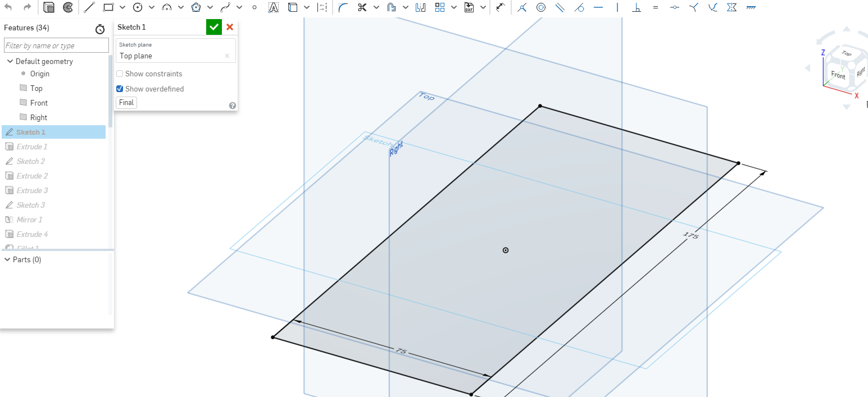The height and width of the screenshot is (397, 868).
Task: Open the DXF insert dropdown arrow
Action: click(x=483, y=7)
